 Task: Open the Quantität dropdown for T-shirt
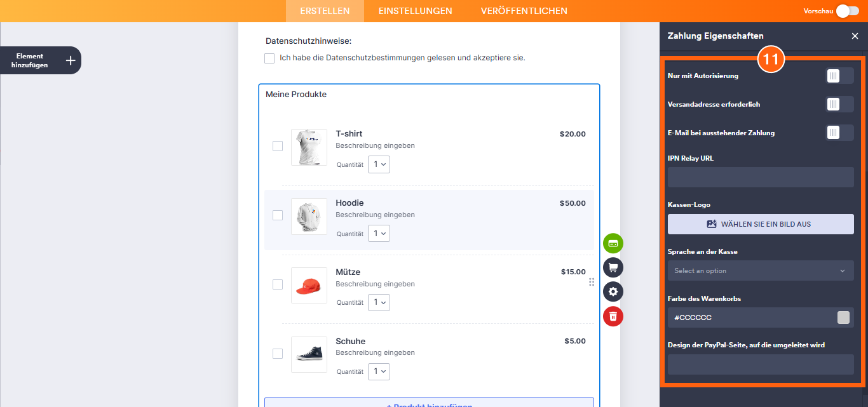point(379,164)
